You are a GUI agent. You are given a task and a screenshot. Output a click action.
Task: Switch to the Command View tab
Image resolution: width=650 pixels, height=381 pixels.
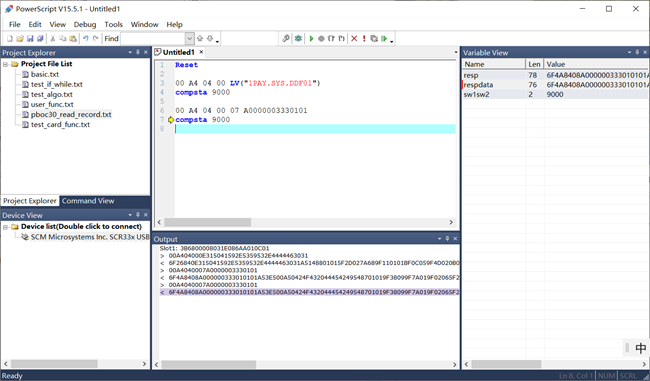point(88,201)
